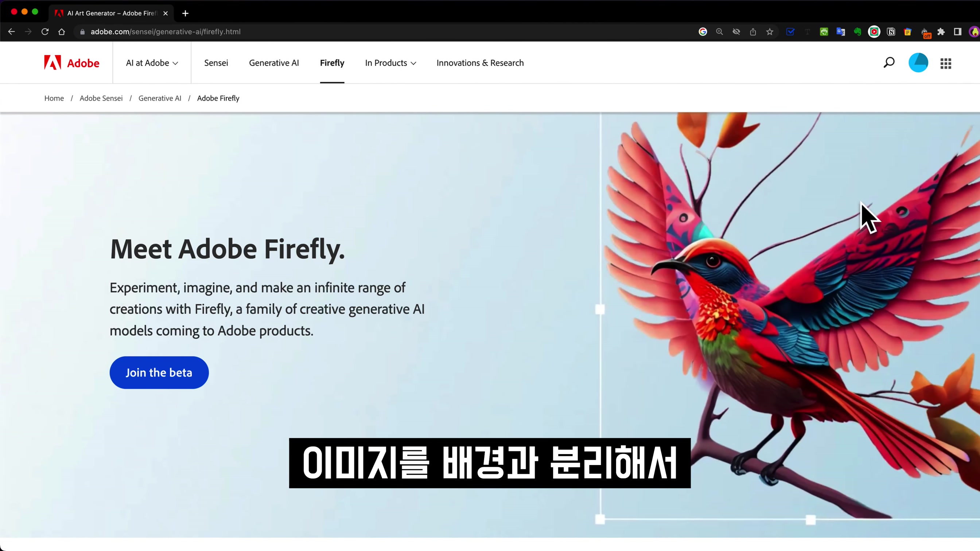Open the Generative AI nav item
The image size is (980, 551).
pyautogui.click(x=274, y=63)
